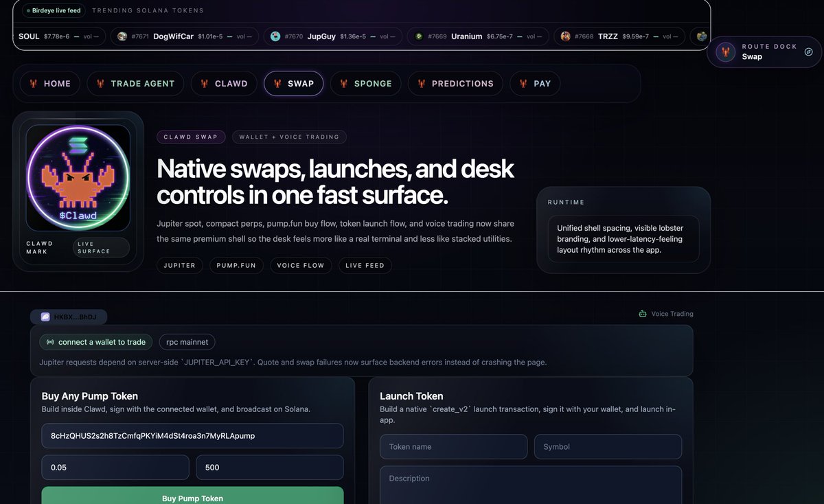Click the Live Surface badge
The height and width of the screenshot is (504, 824).
coord(101,248)
